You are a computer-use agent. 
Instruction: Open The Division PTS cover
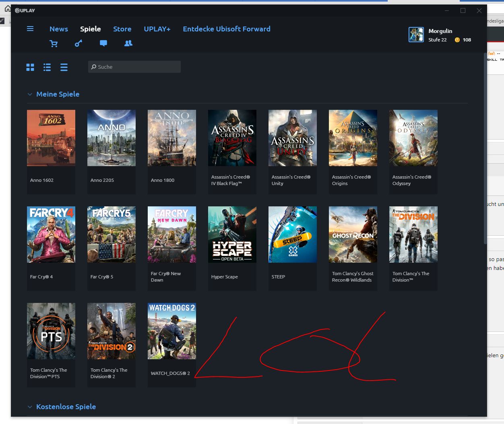[x=51, y=331]
